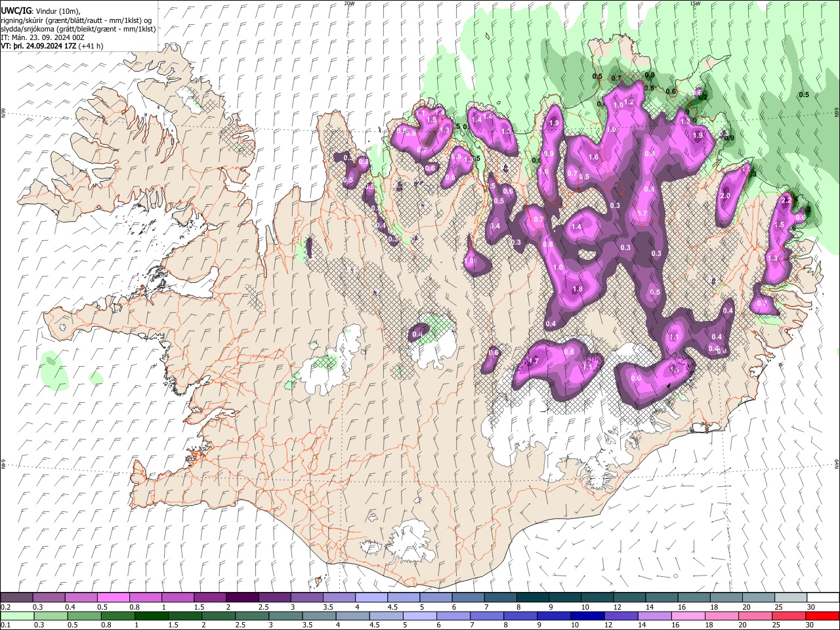The image size is (840, 630).
Task: Click the 15W longitude label at top
Action: (695, 3)
